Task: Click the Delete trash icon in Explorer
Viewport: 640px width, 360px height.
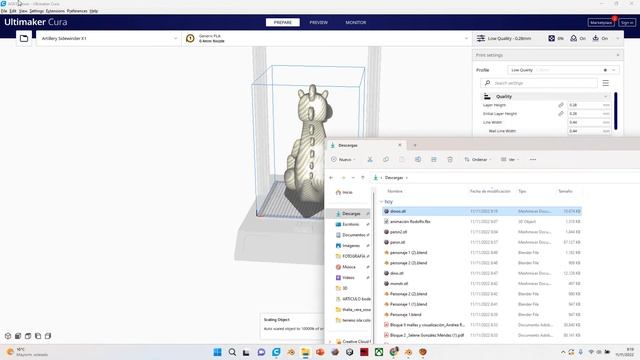Action: [450, 160]
